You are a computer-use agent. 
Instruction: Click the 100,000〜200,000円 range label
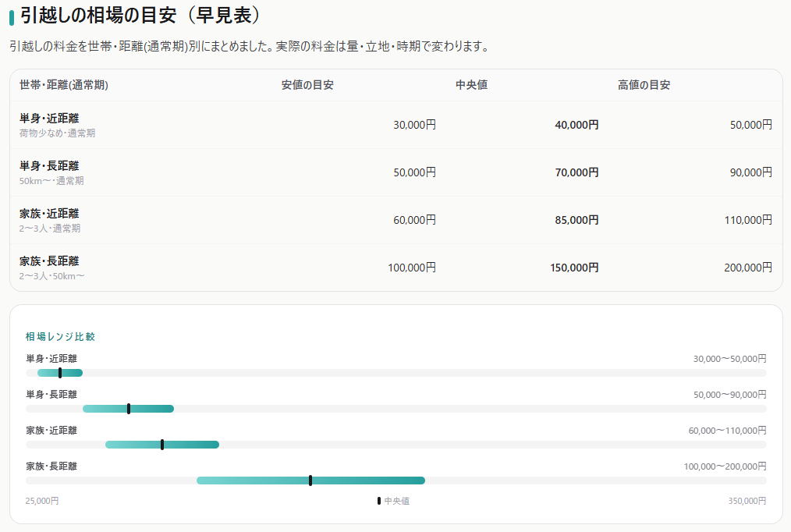pyautogui.click(x=725, y=466)
